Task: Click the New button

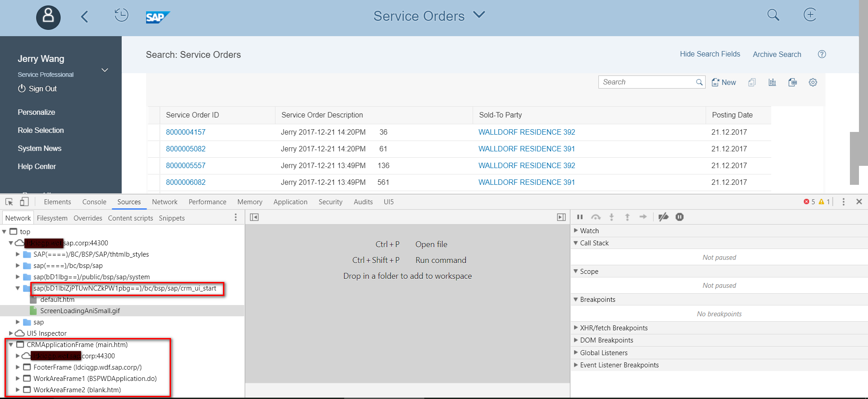Action: coord(724,82)
